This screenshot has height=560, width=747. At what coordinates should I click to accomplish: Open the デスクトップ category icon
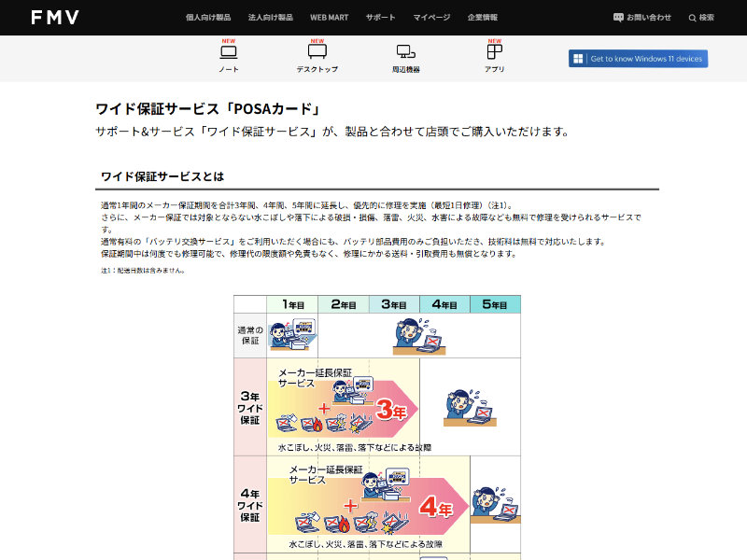317,52
